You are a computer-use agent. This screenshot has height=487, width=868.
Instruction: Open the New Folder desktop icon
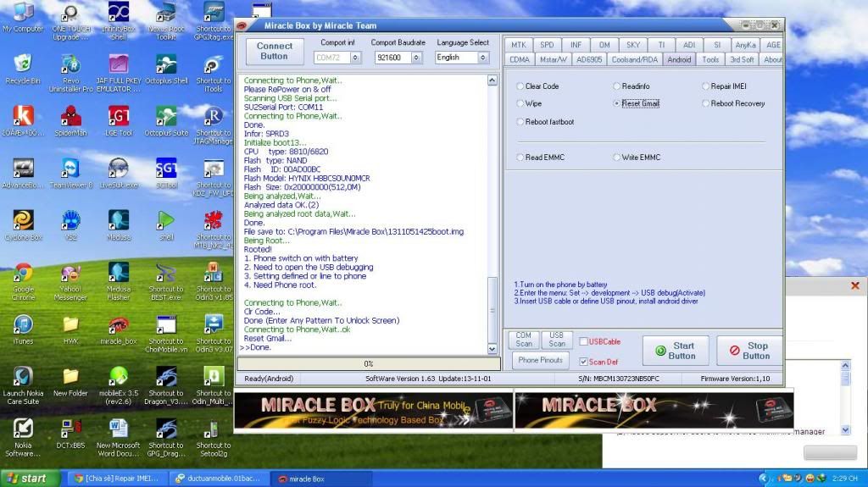(70, 382)
